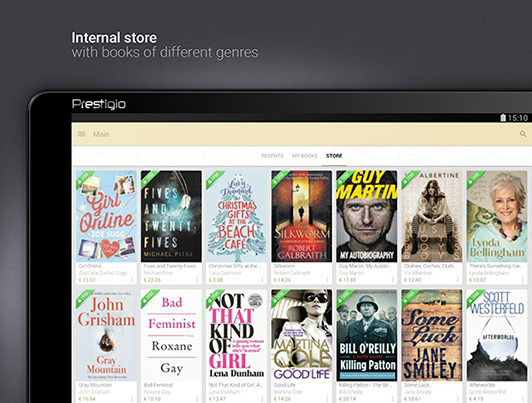
Task: Click the price € 18.61
Action: pos(413,399)
